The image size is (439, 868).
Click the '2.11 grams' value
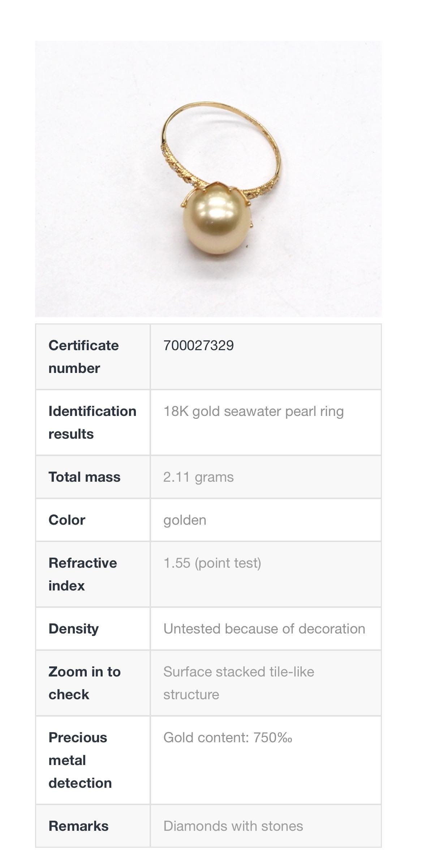pos(198,477)
